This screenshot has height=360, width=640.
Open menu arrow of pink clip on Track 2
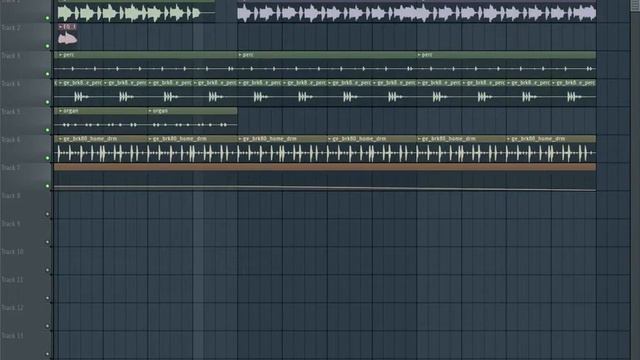click(x=60, y=27)
